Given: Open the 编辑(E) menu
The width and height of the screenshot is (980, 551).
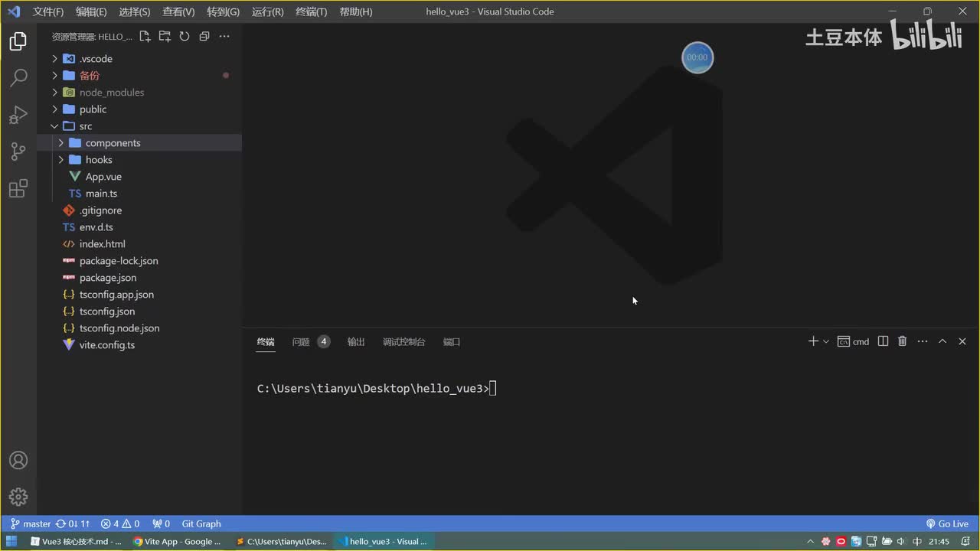Looking at the screenshot, I should [91, 11].
